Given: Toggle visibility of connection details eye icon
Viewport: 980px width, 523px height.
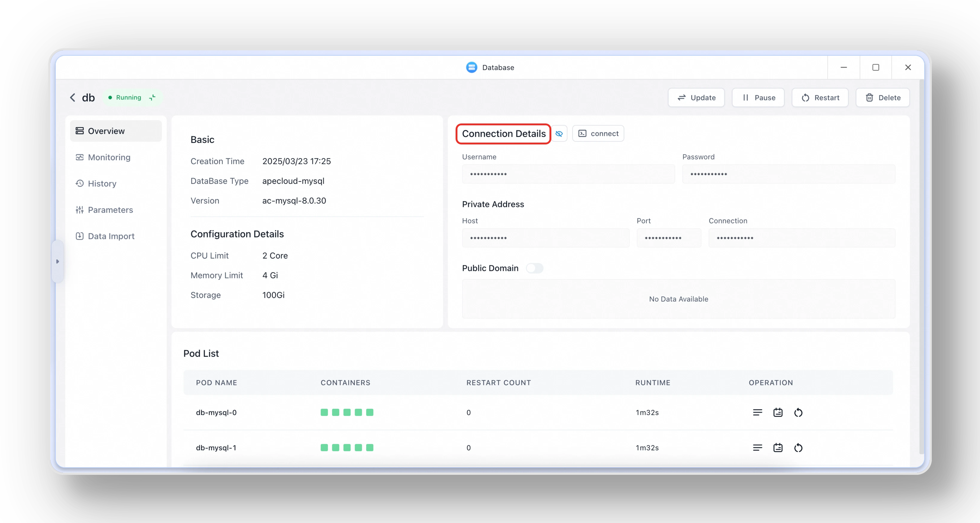Looking at the screenshot, I should [559, 134].
